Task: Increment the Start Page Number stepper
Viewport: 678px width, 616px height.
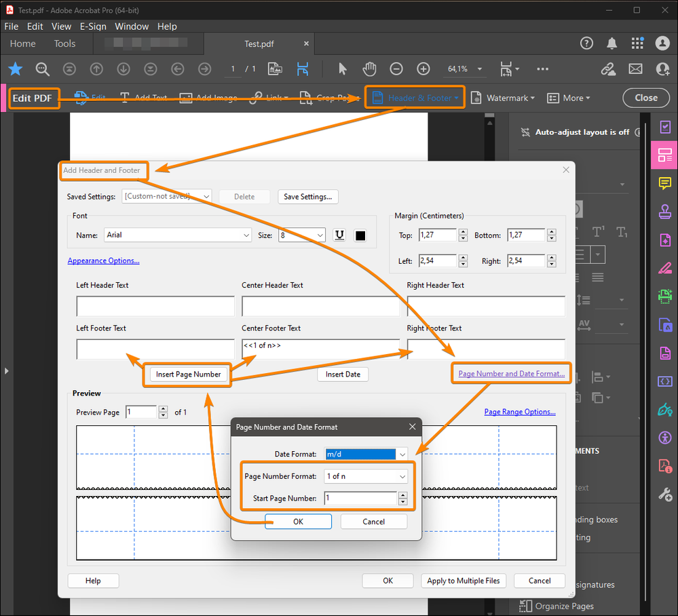Action: click(x=403, y=495)
